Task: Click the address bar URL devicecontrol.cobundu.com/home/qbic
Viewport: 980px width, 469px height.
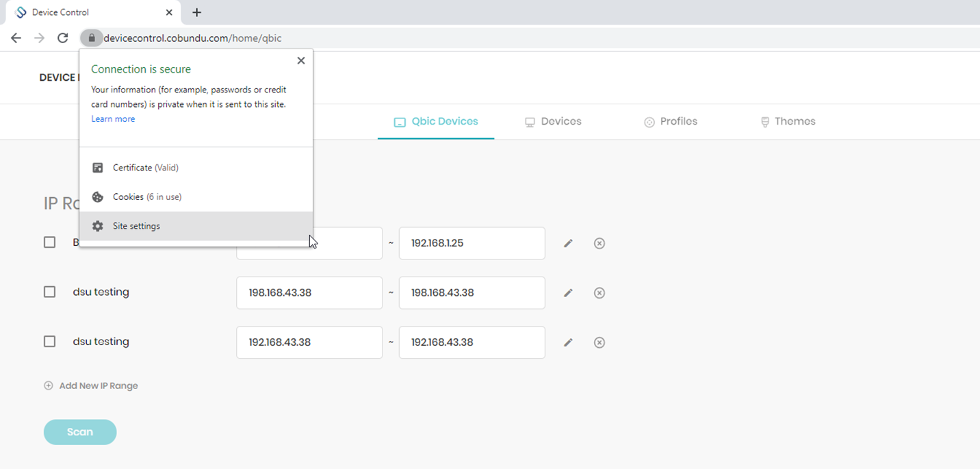Action: pos(192,38)
